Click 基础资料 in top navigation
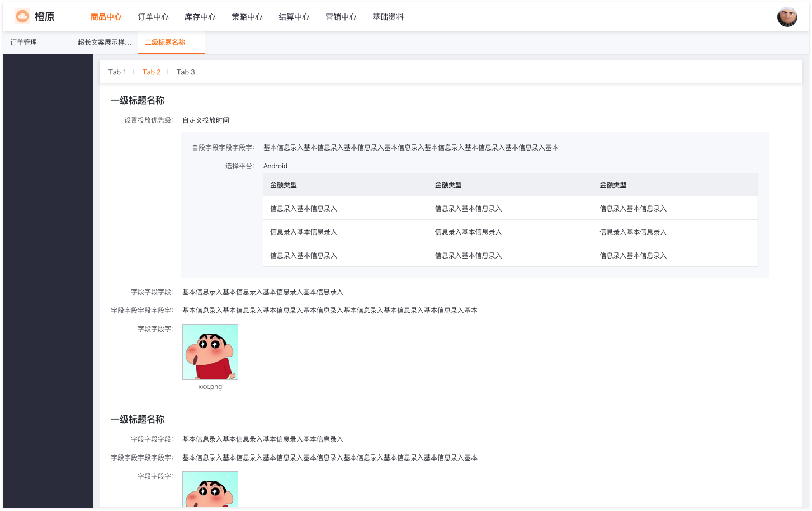 [388, 17]
